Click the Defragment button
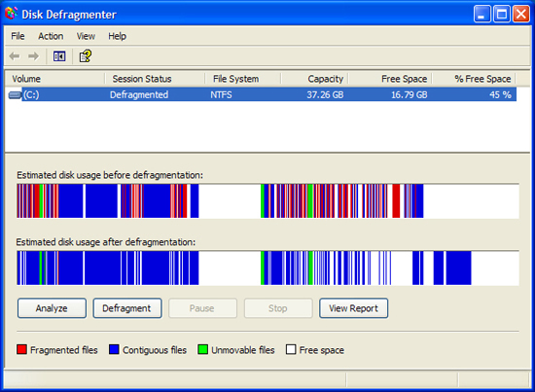Screen dimensions: 535x392 pos(127,308)
